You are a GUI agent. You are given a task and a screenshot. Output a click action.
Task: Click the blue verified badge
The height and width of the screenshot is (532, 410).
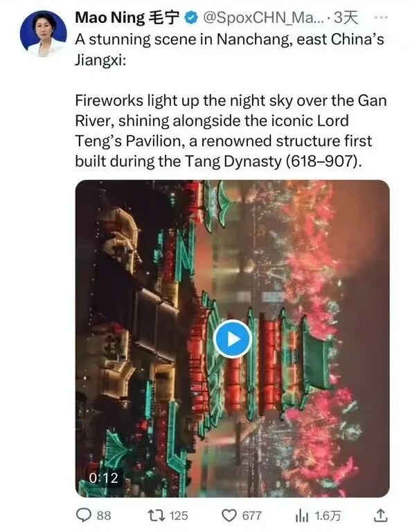pos(191,18)
